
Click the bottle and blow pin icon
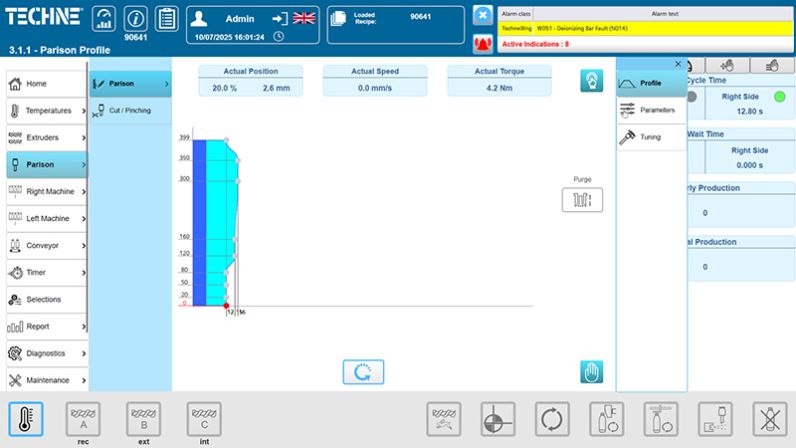point(661,419)
